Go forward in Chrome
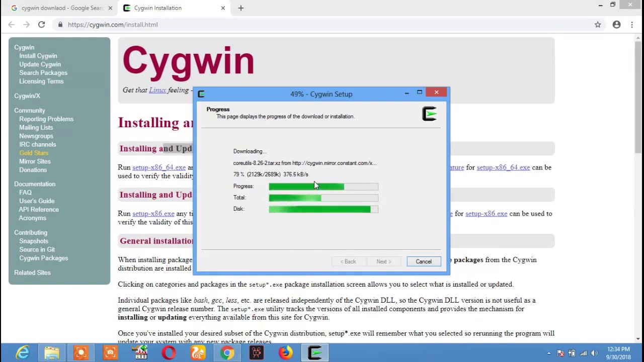The height and width of the screenshot is (362, 644). tap(26, 24)
